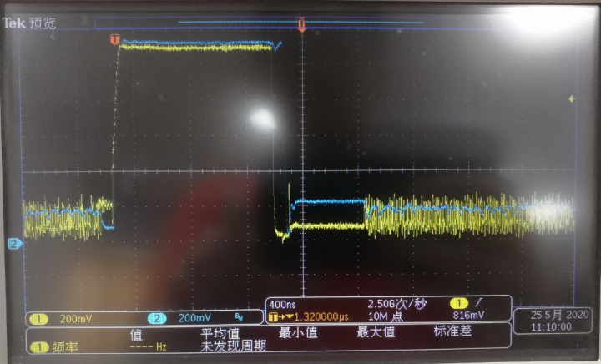The width and height of the screenshot is (601, 364).
Task: Click the 25 5月 2020 date
Action: tap(559, 315)
